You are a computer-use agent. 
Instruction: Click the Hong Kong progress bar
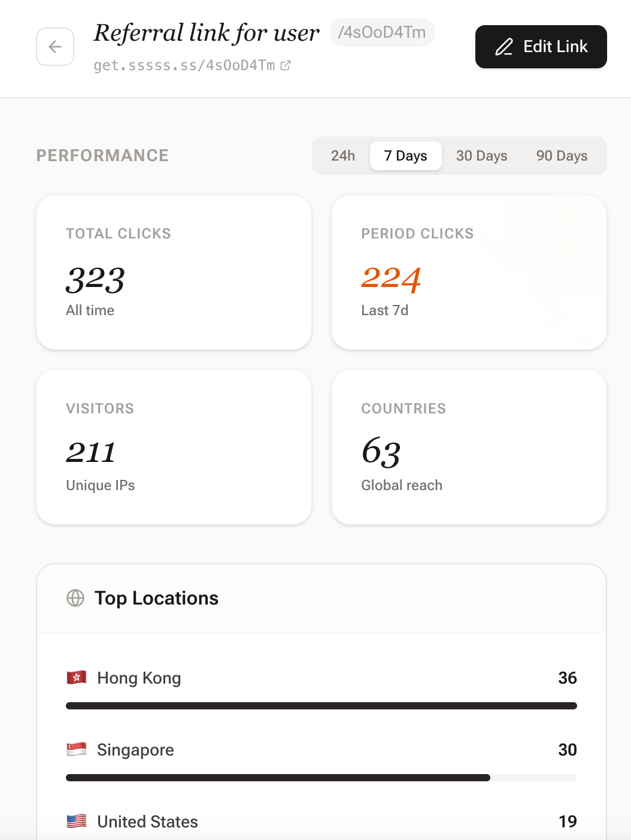(321, 706)
